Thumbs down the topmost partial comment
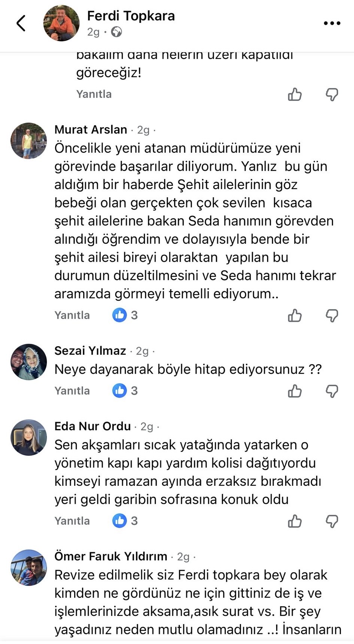The height and width of the screenshot is (644, 354). point(332,94)
